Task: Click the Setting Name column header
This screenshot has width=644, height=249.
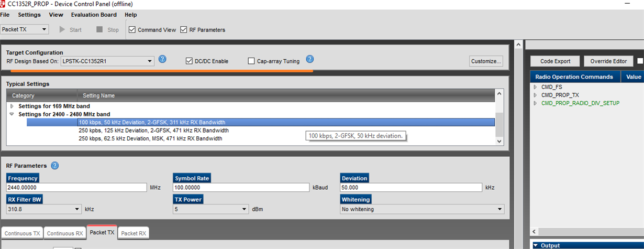Action: (286, 95)
